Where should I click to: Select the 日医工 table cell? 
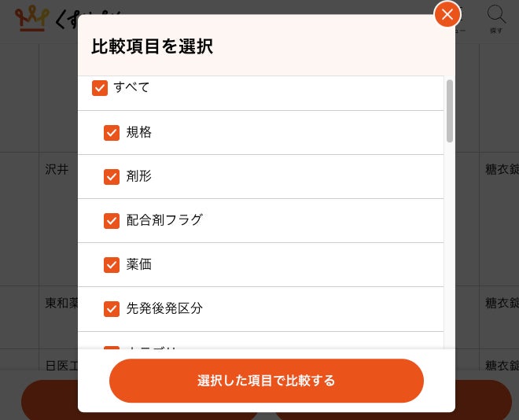(x=61, y=365)
